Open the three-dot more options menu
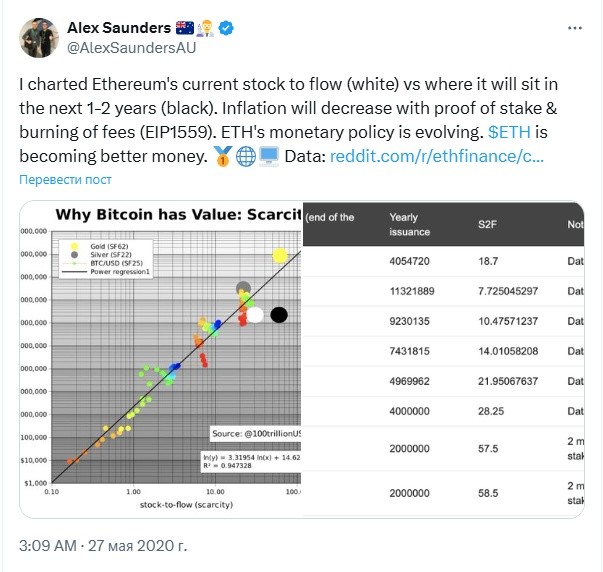 pyautogui.click(x=575, y=28)
